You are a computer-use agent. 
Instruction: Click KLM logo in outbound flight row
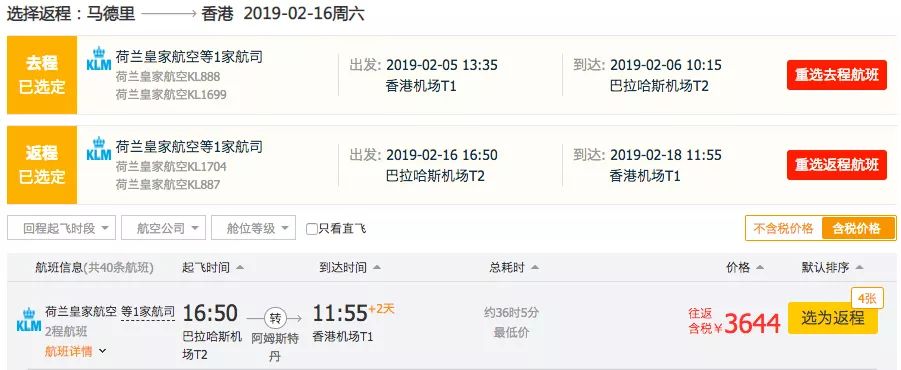click(x=98, y=59)
